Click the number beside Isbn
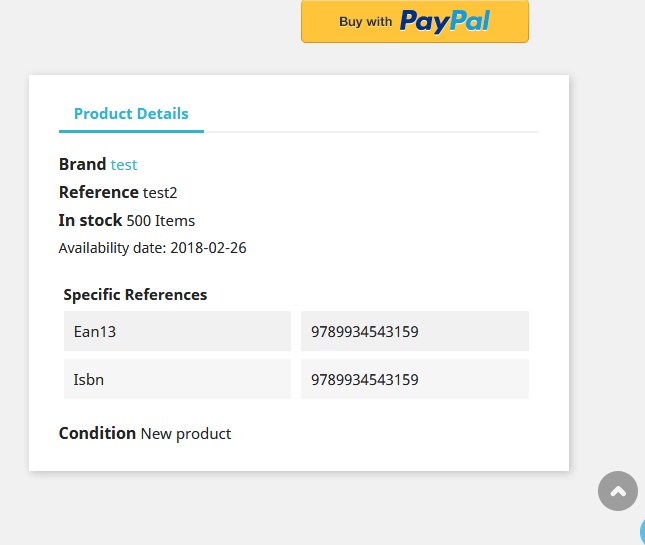 pyautogui.click(x=414, y=380)
